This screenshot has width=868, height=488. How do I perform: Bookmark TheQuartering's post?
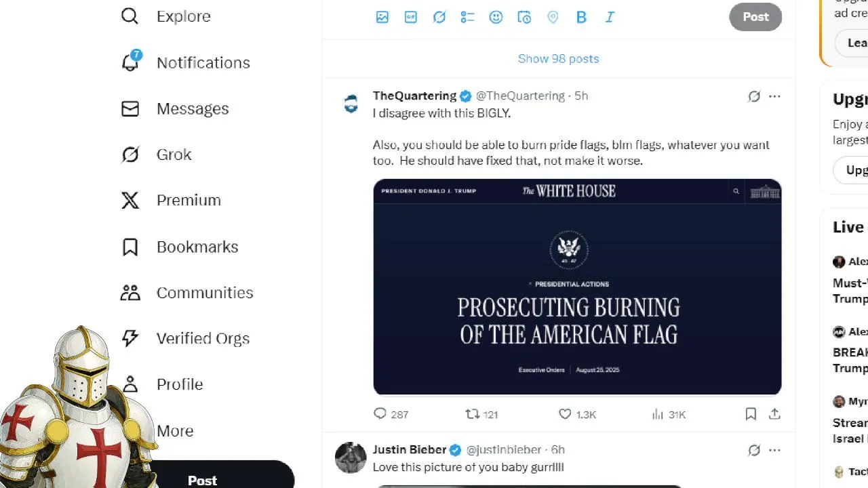[x=751, y=413]
